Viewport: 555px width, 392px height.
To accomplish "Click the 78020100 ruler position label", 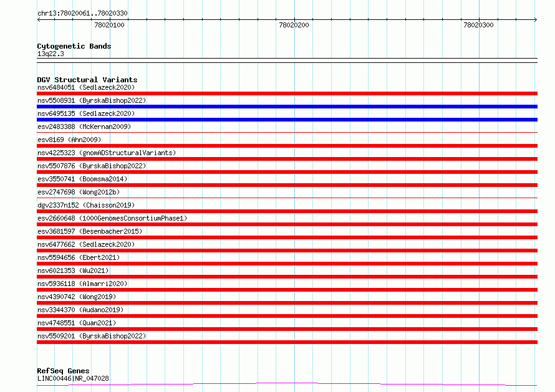I will 109,25.
